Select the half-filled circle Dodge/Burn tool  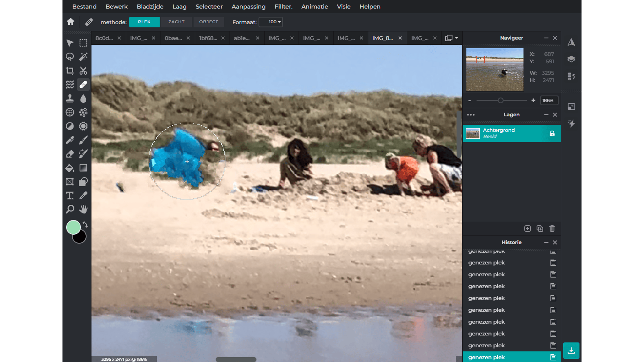click(x=70, y=126)
